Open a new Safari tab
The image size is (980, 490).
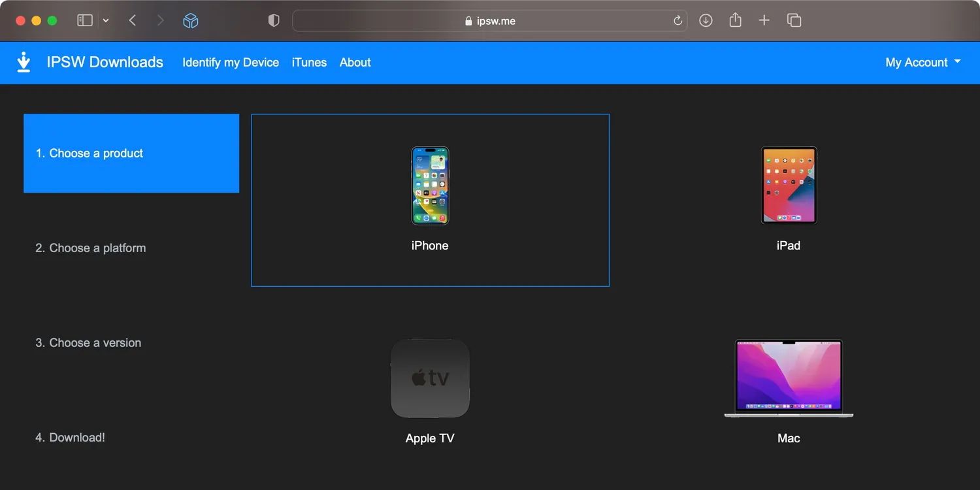(764, 21)
